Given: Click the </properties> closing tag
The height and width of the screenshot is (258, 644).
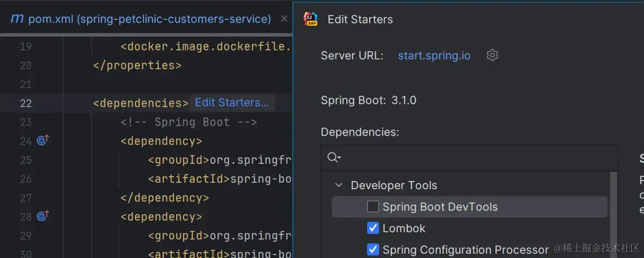Looking at the screenshot, I should coord(137,66).
